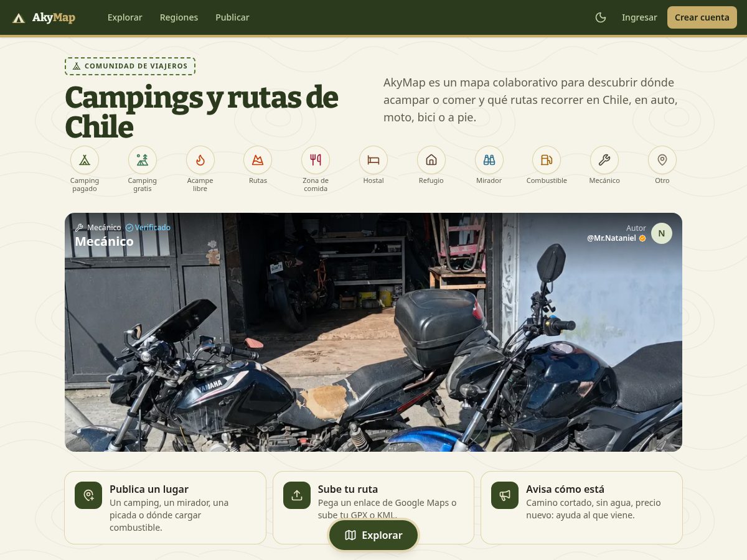Select the Combustible fuel pump icon
This screenshot has width=747, height=560.
click(x=547, y=160)
